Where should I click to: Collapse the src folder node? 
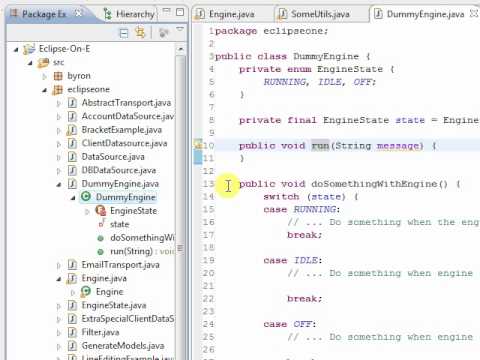(30, 63)
